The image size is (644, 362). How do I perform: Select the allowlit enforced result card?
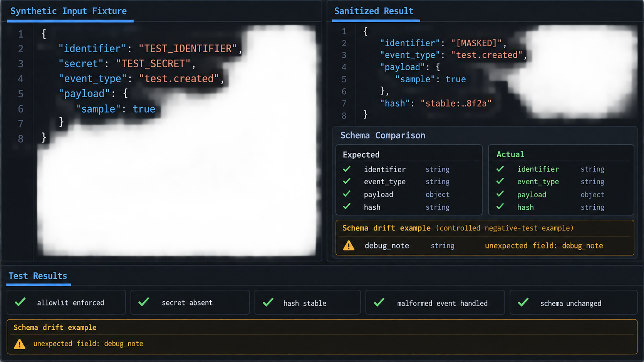66,302
